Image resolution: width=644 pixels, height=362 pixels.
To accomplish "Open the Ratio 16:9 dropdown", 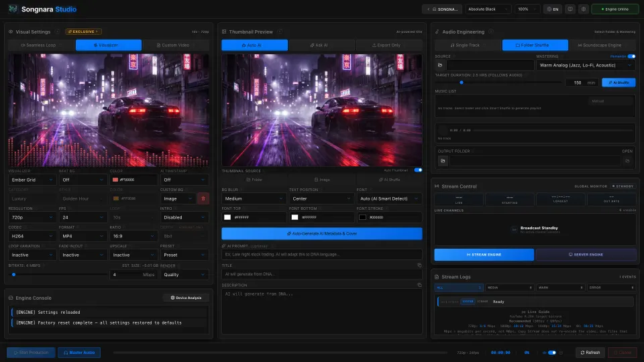I will tap(133, 236).
